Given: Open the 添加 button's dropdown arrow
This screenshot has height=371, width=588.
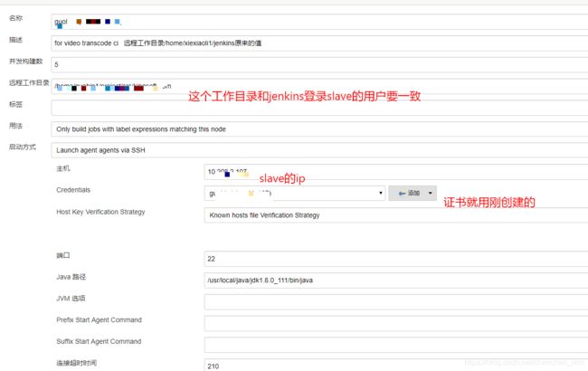Looking at the screenshot, I should coord(430,194).
